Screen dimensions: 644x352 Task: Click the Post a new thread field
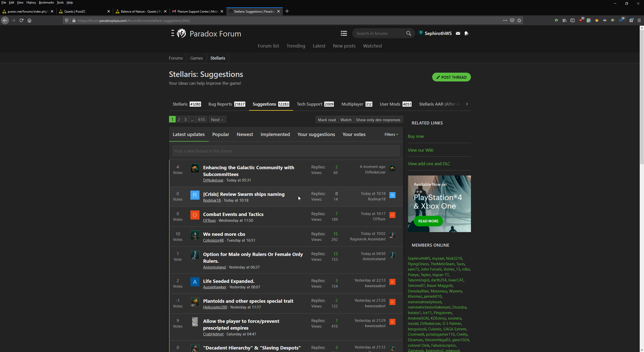286,151
